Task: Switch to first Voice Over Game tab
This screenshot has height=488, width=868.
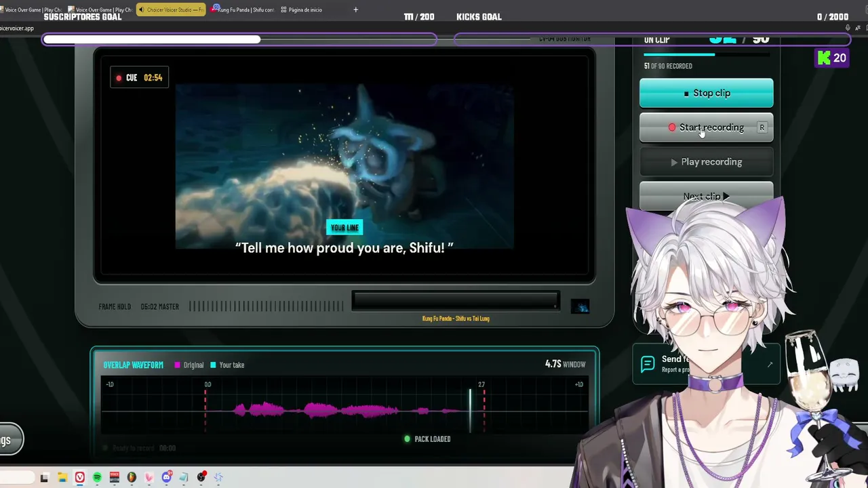Action: [x=33, y=9]
